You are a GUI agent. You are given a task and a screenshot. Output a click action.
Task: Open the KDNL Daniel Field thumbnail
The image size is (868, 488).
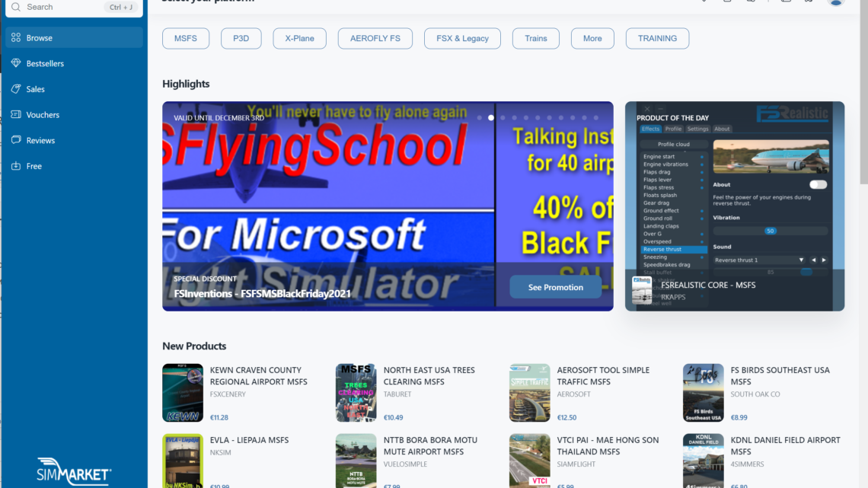pos(703,461)
